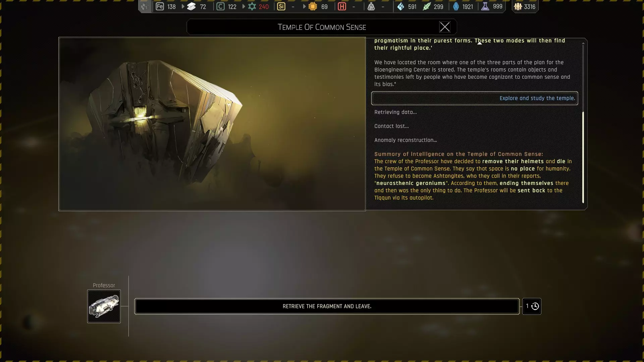Click the event text scrollbar
This screenshot has height=362, width=644.
[583, 157]
